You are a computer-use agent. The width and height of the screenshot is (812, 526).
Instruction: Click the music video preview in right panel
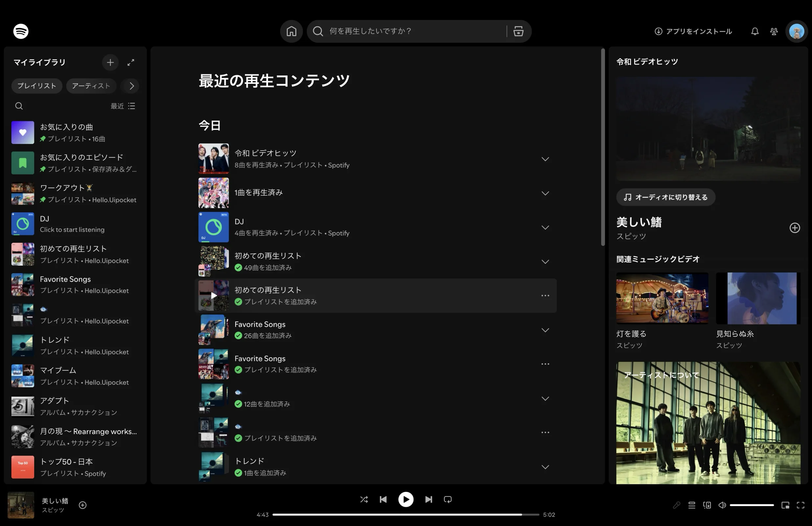point(708,129)
